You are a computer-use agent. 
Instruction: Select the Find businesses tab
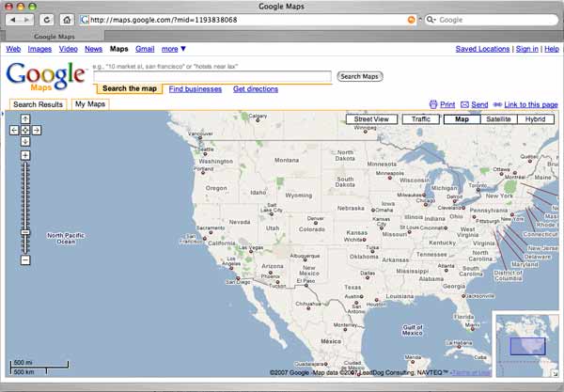click(x=196, y=89)
